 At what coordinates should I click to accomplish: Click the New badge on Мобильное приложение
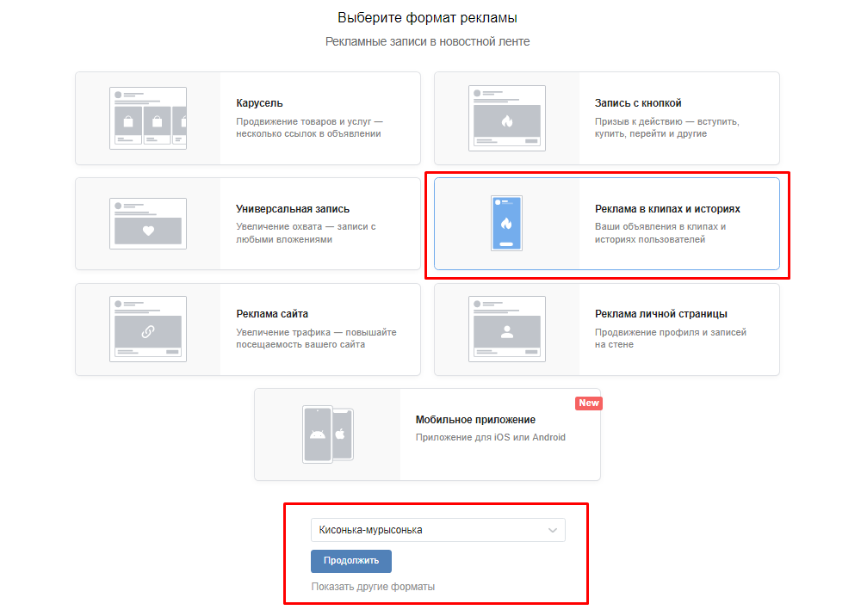coord(589,403)
